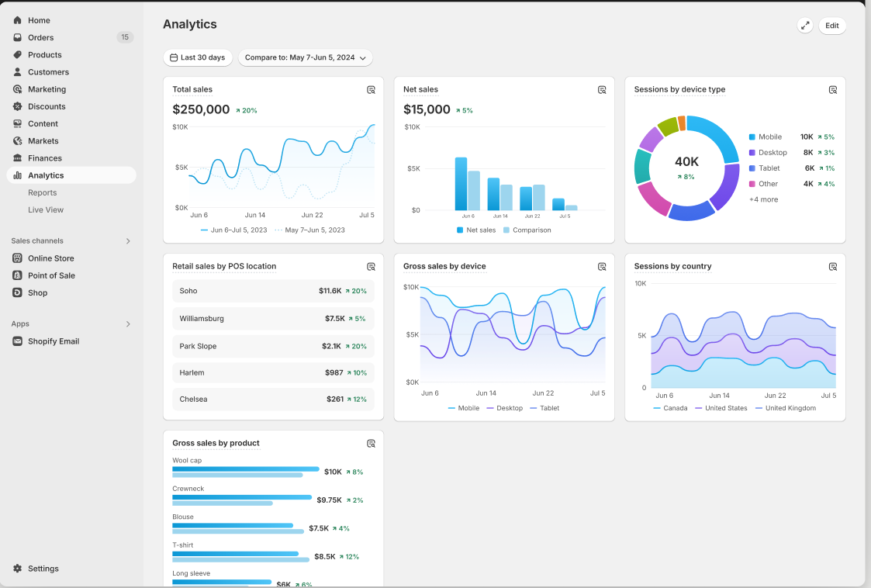The height and width of the screenshot is (588, 871).
Task: Open Live View in the sidebar
Action: (x=46, y=209)
